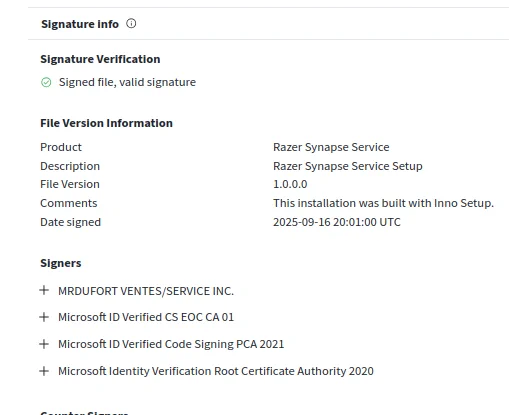509x415 pixels.
Task: Click the Inno Setup comments value
Action: [383, 203]
